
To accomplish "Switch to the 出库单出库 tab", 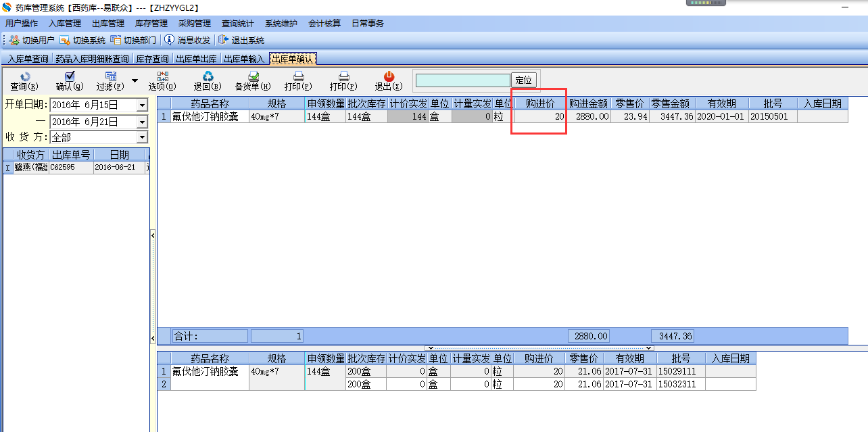I will 197,59.
